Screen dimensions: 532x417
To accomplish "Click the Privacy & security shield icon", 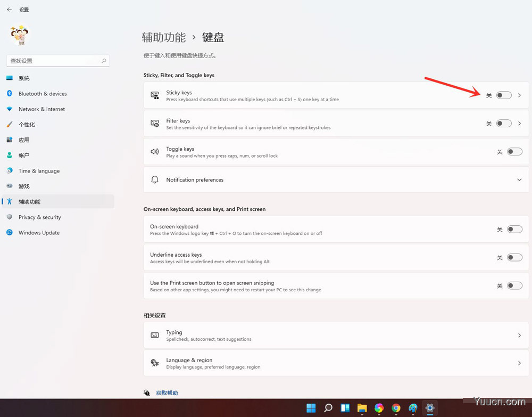I will [x=10, y=217].
